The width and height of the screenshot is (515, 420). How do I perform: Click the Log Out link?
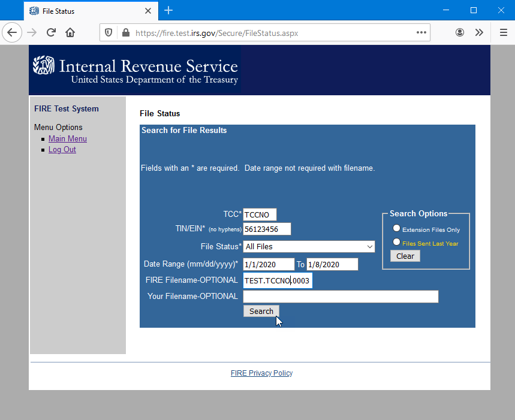click(62, 150)
